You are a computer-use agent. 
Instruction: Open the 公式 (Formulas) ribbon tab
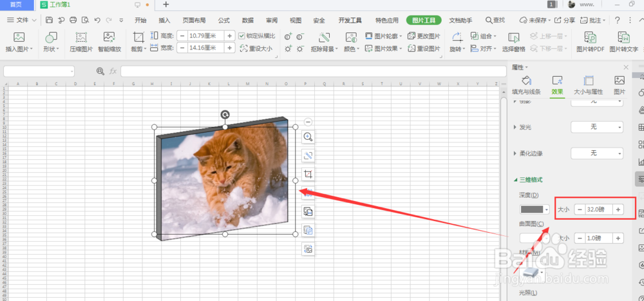(x=224, y=20)
